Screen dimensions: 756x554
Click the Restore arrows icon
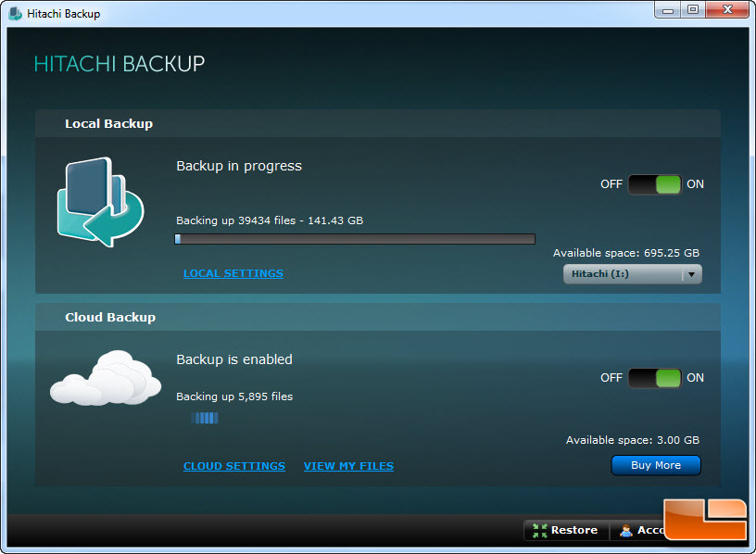pos(540,530)
